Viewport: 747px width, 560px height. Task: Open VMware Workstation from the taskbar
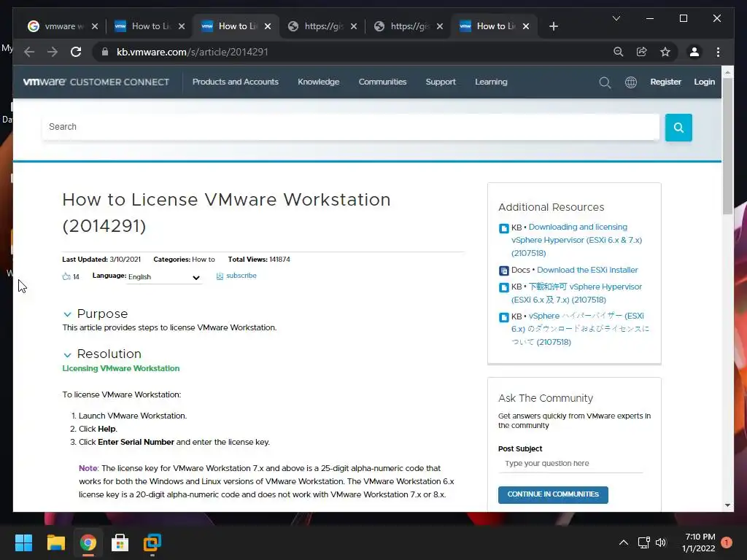click(152, 542)
